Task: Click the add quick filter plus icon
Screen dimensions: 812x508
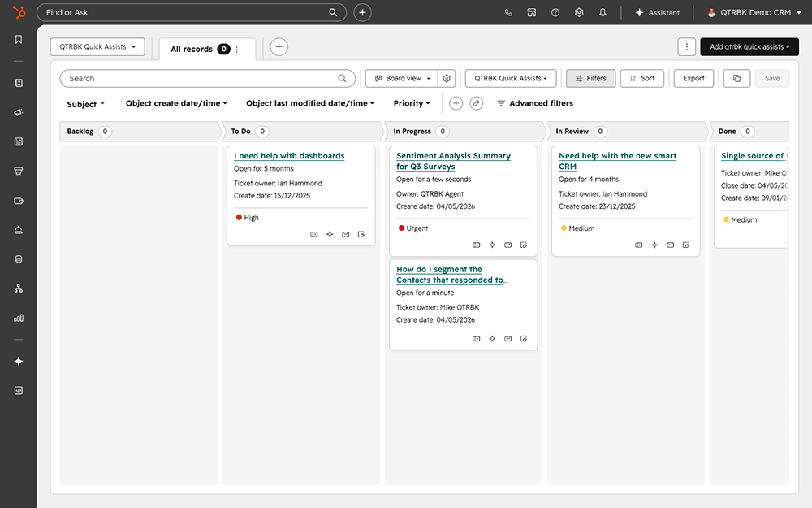Action: pos(456,104)
